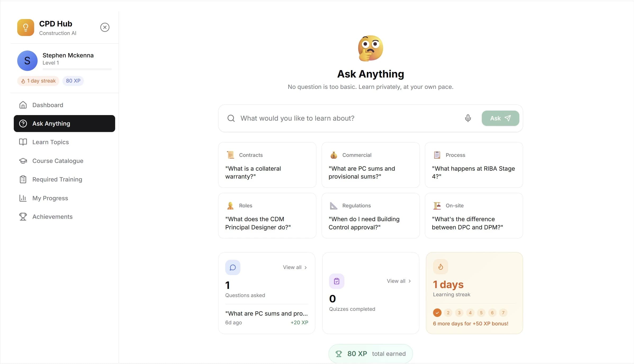Click the Achievements trophy icon

click(23, 217)
